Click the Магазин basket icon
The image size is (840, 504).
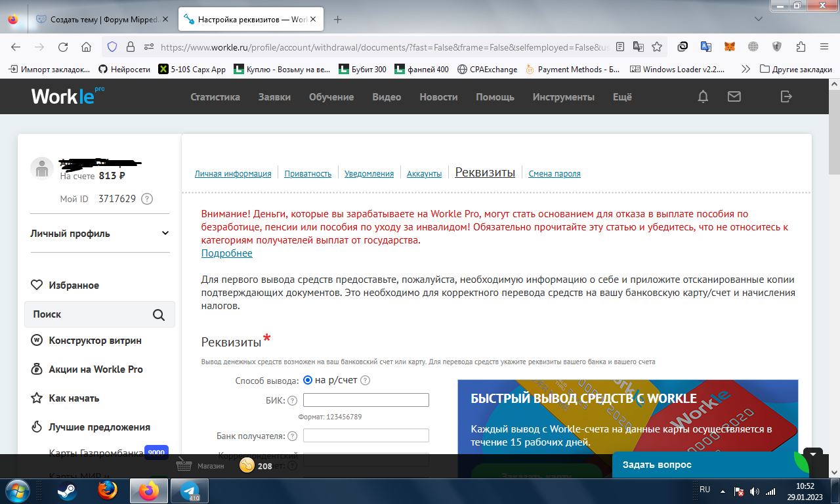coord(184,466)
